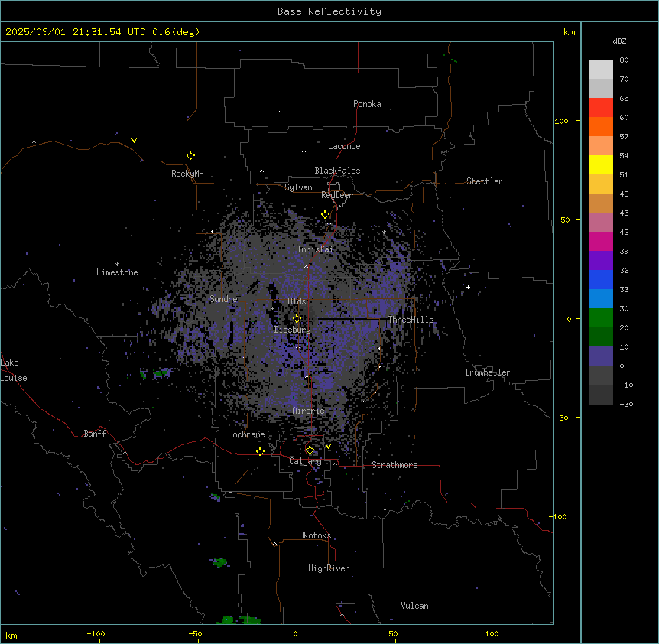This screenshot has width=659, height=644.
Task: Click the dBZ legend heading
Action: point(619,41)
